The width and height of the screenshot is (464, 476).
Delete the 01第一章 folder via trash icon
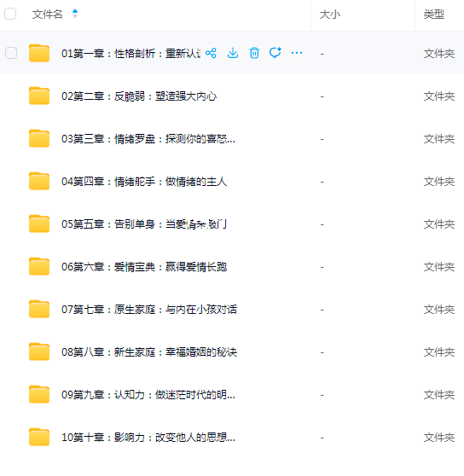[x=254, y=53]
